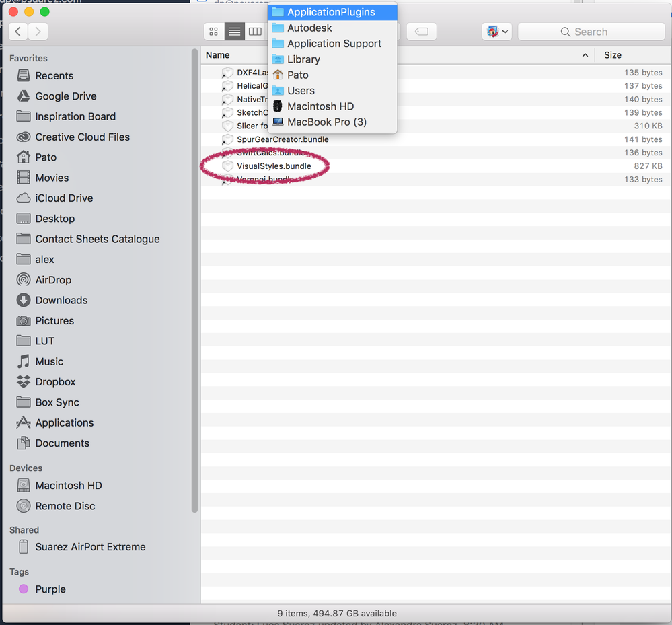Choose Library in the path menu
Image resolution: width=672 pixels, height=625 pixels.
332,59
